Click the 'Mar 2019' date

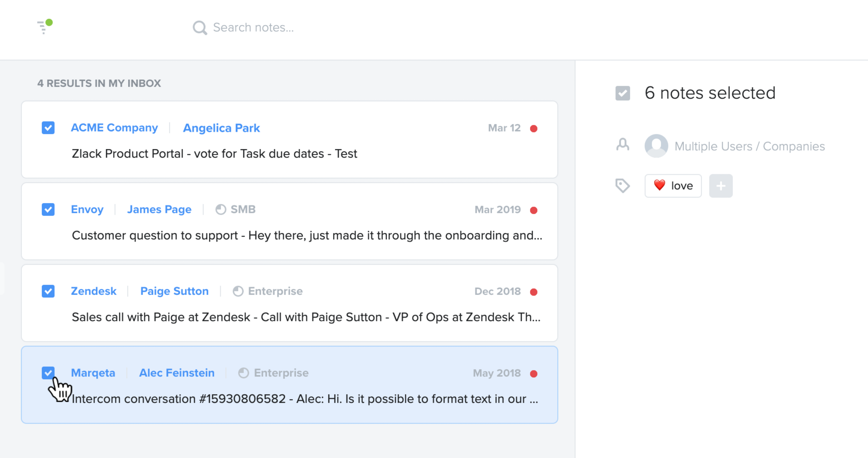498,210
